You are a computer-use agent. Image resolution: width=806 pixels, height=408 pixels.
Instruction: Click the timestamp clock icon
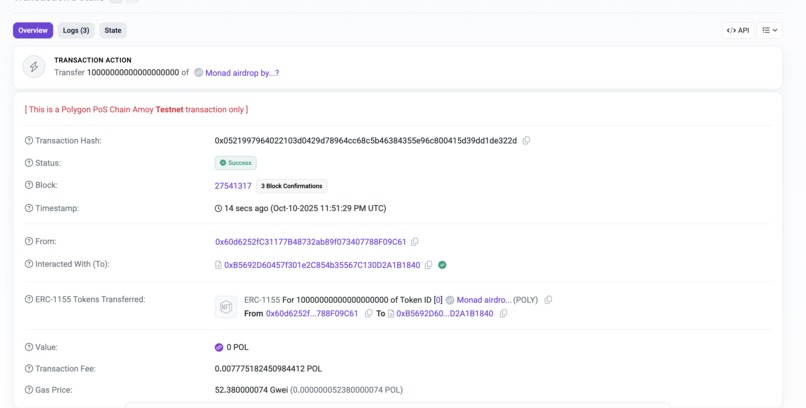(218, 209)
